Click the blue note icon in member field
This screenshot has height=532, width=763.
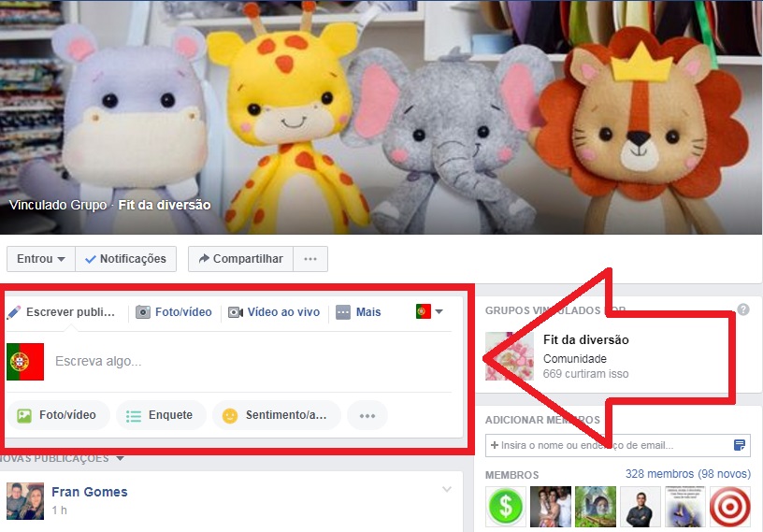(739, 445)
